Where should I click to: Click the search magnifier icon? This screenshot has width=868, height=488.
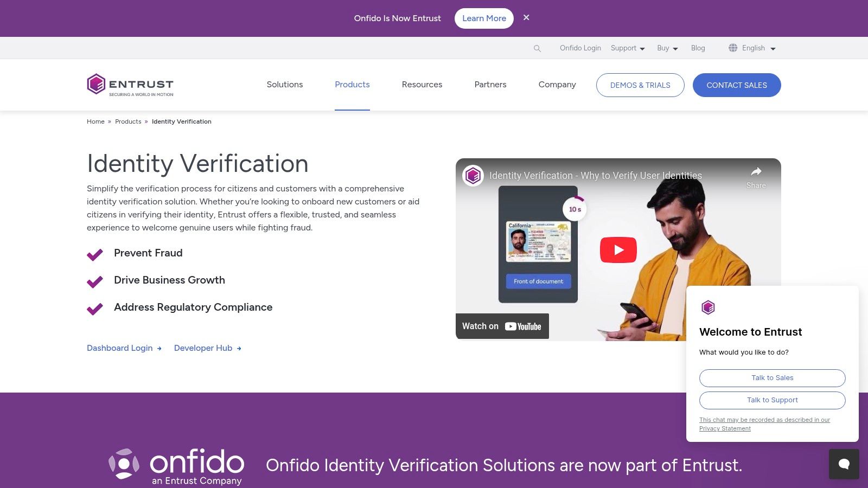pos(537,48)
